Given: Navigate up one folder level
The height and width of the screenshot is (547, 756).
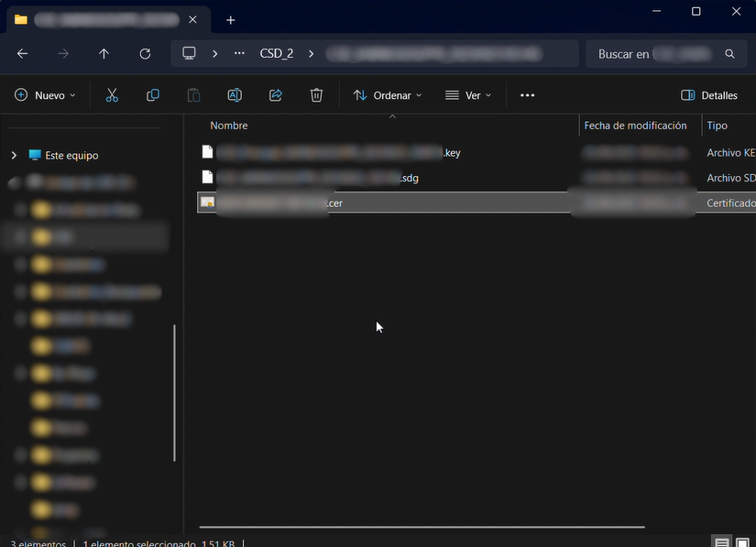Looking at the screenshot, I should tap(104, 54).
